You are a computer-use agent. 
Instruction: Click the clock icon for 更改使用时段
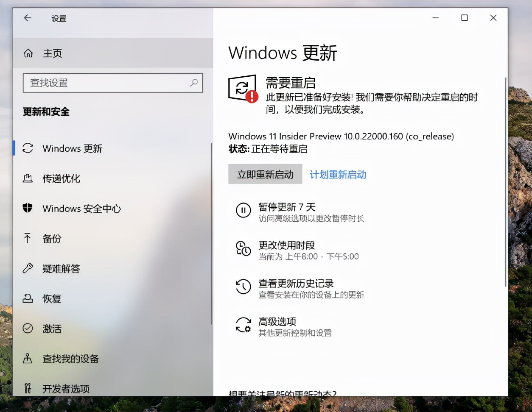[x=244, y=248]
